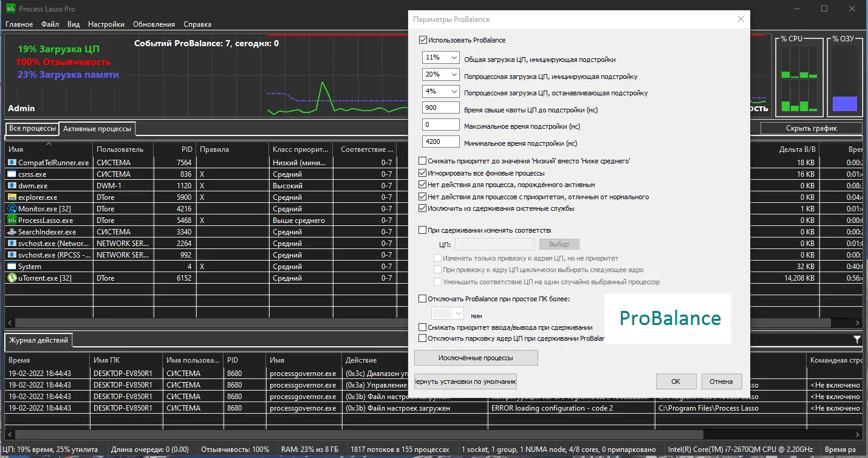The image size is (868, 458).
Task: Click the Process Lasso Pro title bar icon
Action: tap(11, 9)
